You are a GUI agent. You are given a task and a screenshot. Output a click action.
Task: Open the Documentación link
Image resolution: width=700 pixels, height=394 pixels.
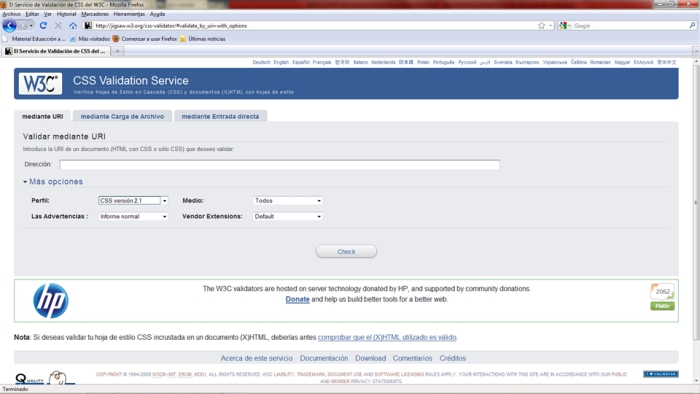[324, 358]
